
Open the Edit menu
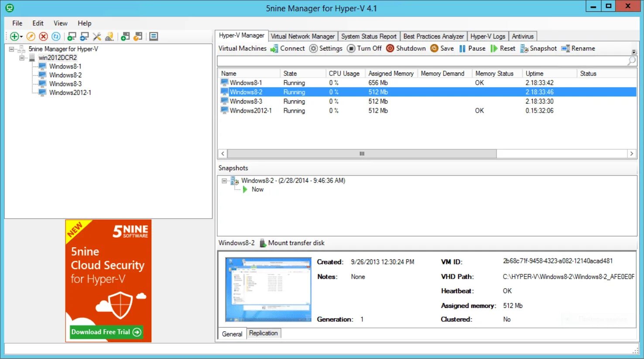coord(38,23)
